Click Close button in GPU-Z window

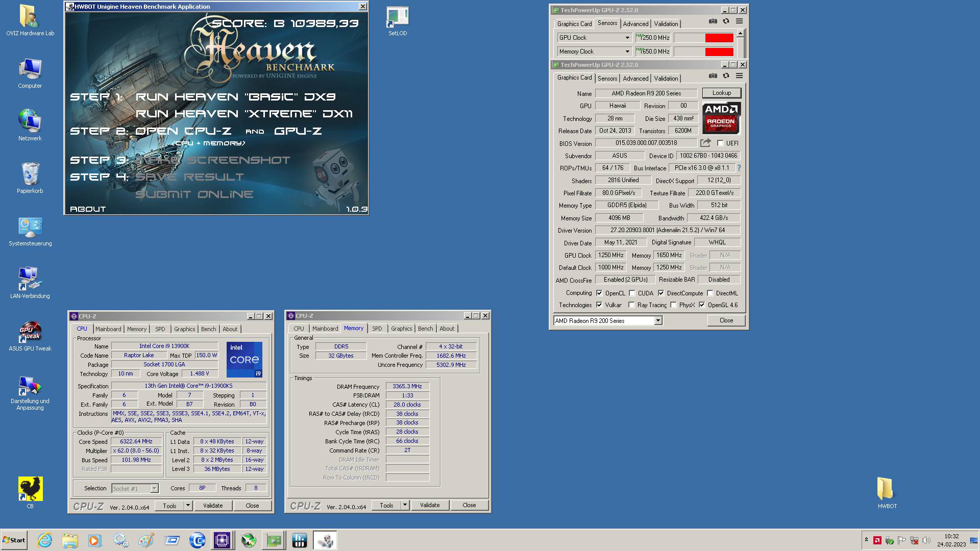click(726, 320)
